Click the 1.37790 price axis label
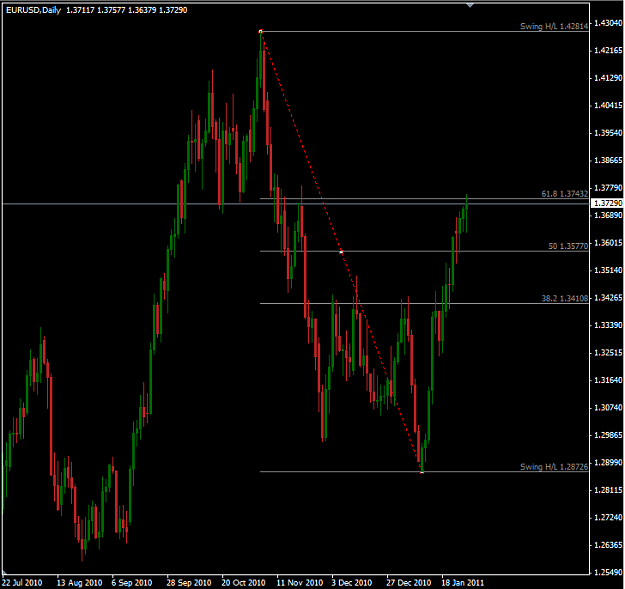The width and height of the screenshot is (625, 589). (608, 188)
